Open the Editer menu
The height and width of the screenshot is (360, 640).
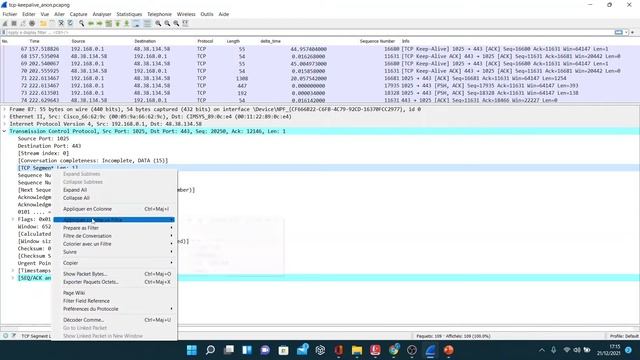click(x=29, y=14)
